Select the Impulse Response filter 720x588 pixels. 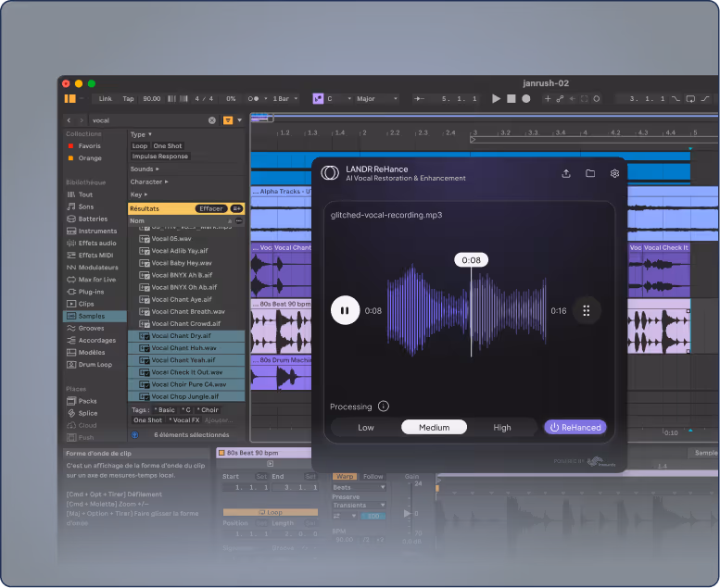point(160,156)
